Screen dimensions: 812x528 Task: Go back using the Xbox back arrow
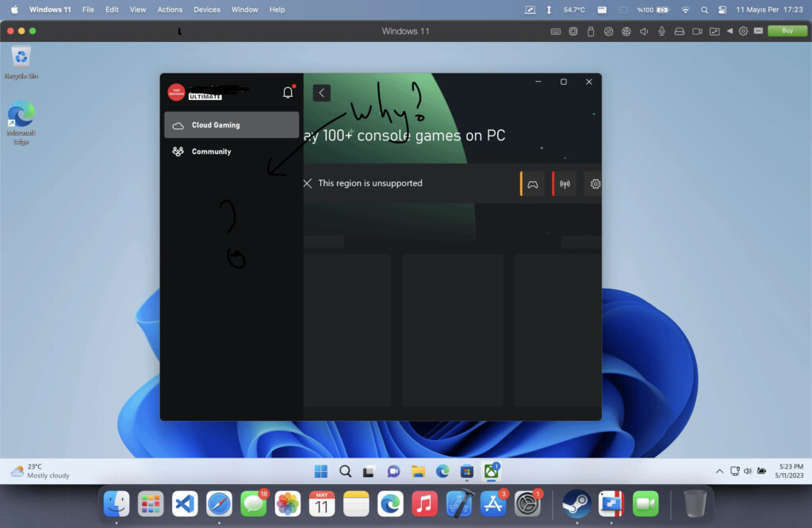pyautogui.click(x=322, y=93)
